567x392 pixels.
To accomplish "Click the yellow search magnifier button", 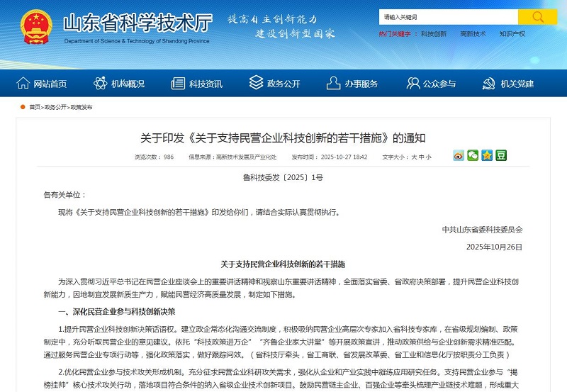I will (x=537, y=16).
